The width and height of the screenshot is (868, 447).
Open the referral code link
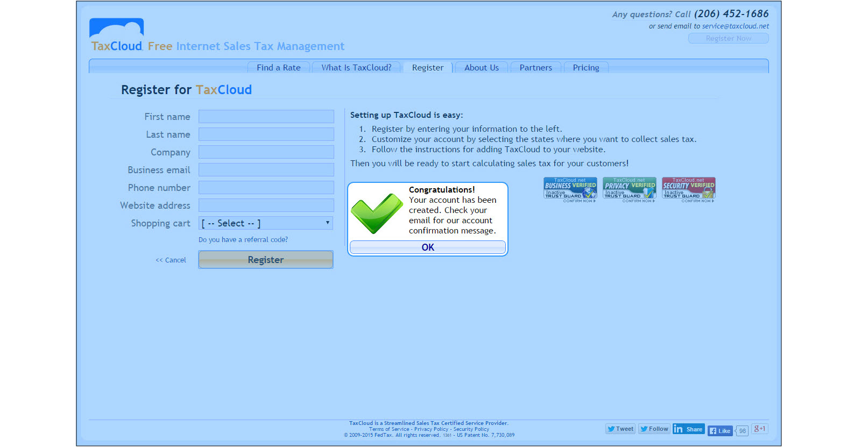tap(243, 240)
